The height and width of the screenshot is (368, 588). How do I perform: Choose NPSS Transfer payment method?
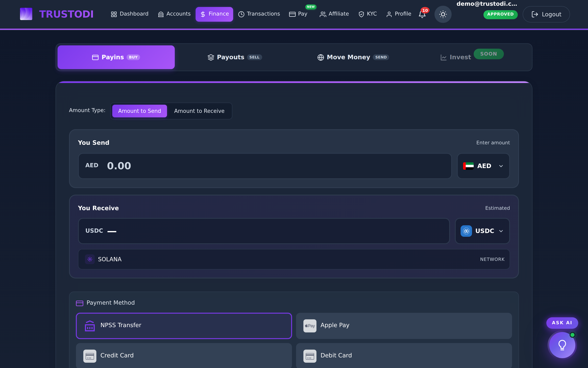pos(184,326)
